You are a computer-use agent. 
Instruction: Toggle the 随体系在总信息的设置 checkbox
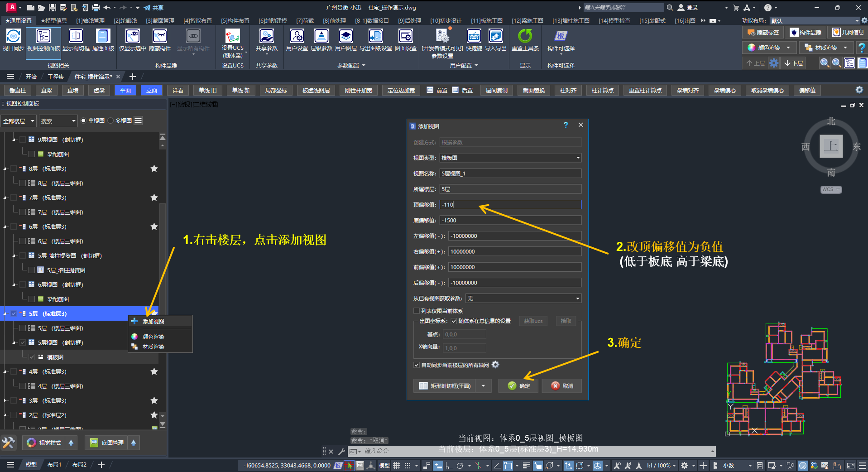coord(454,321)
